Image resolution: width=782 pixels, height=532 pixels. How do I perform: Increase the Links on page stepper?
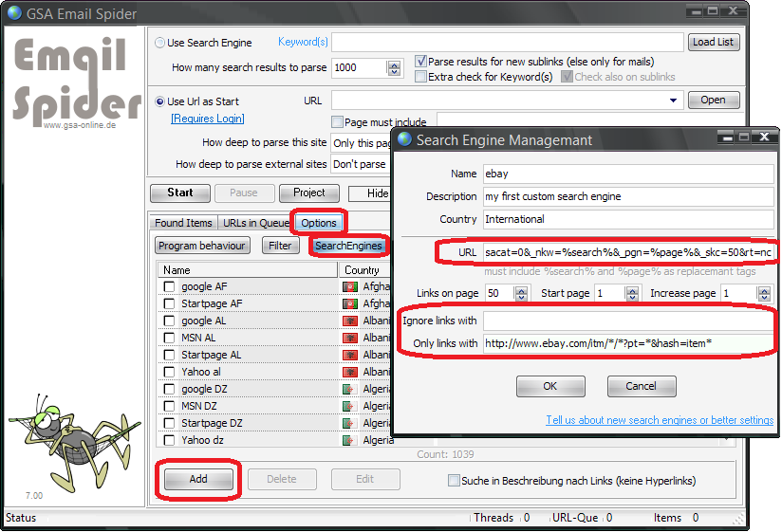[521, 290]
